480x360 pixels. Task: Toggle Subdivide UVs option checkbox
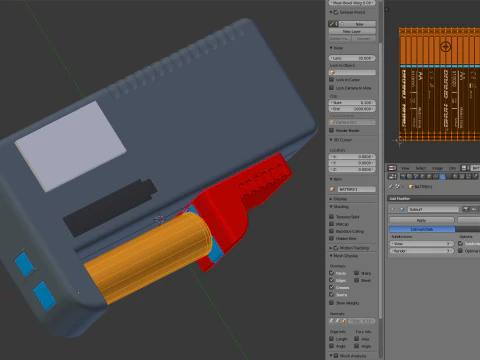coord(461,243)
